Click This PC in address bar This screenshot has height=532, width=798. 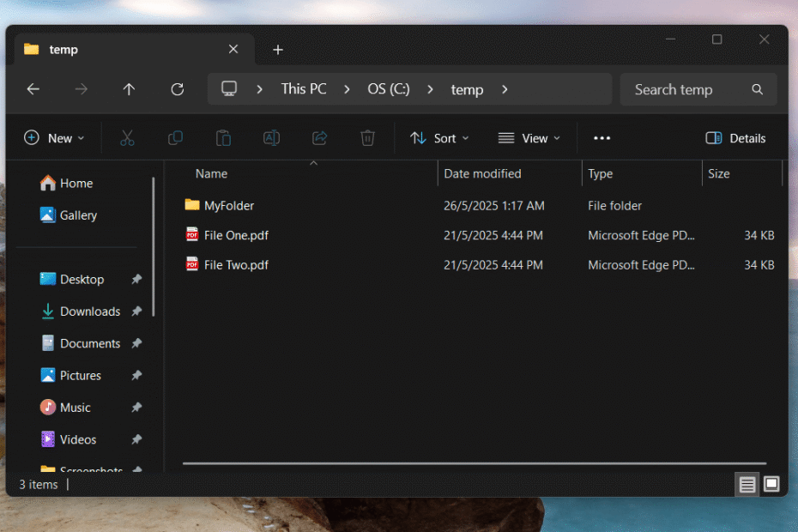304,89
